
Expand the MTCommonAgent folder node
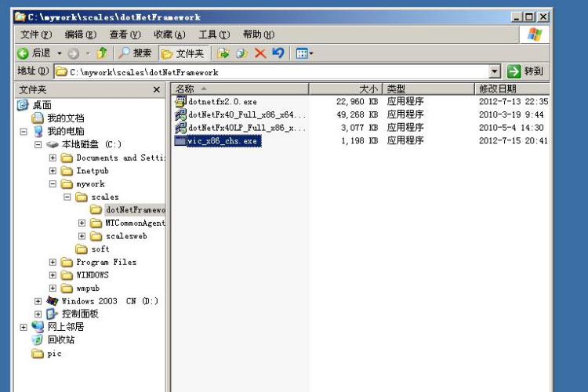[82, 223]
